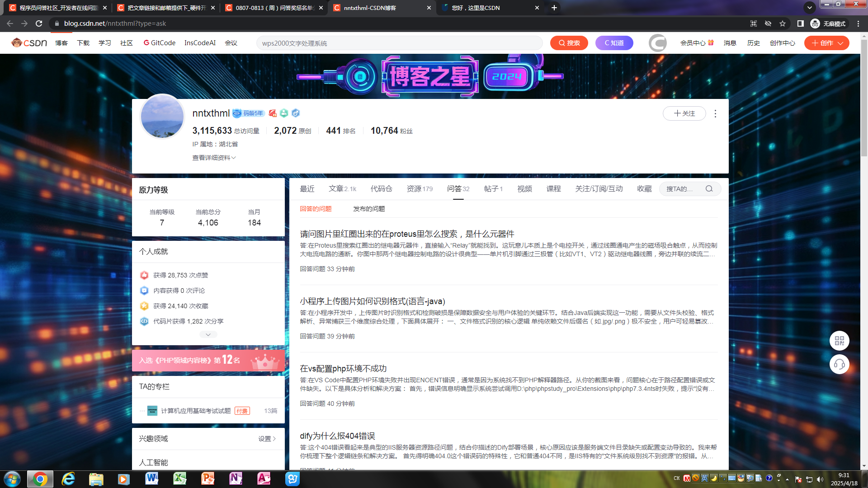Close the 您好，这里是CSDN browser tab
Image resolution: width=868 pixels, height=488 pixels.
tap(537, 8)
